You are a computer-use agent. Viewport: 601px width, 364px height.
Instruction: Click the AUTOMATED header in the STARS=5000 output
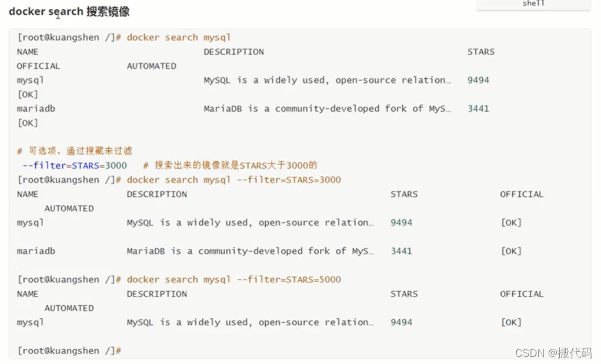tap(69, 308)
